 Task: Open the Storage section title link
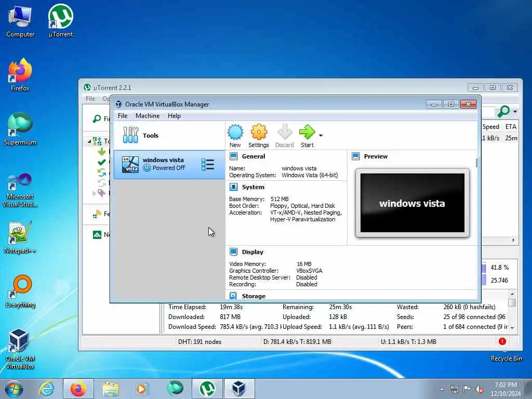254,296
